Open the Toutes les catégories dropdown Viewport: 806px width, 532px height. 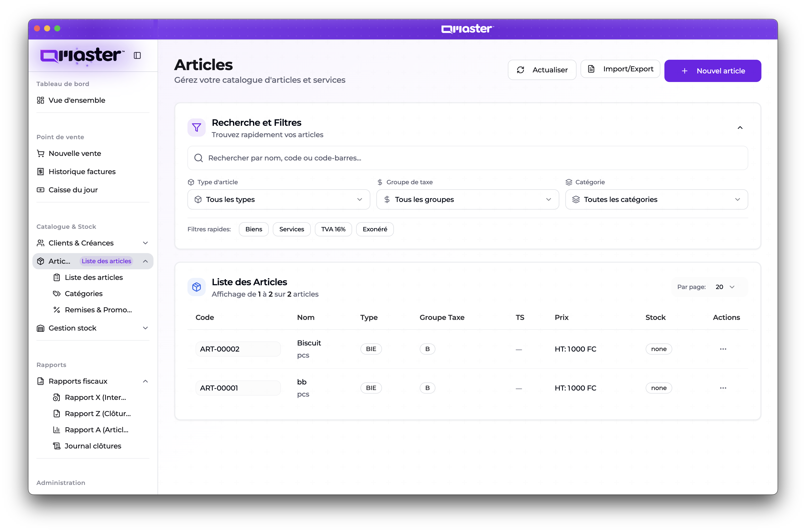pos(656,199)
